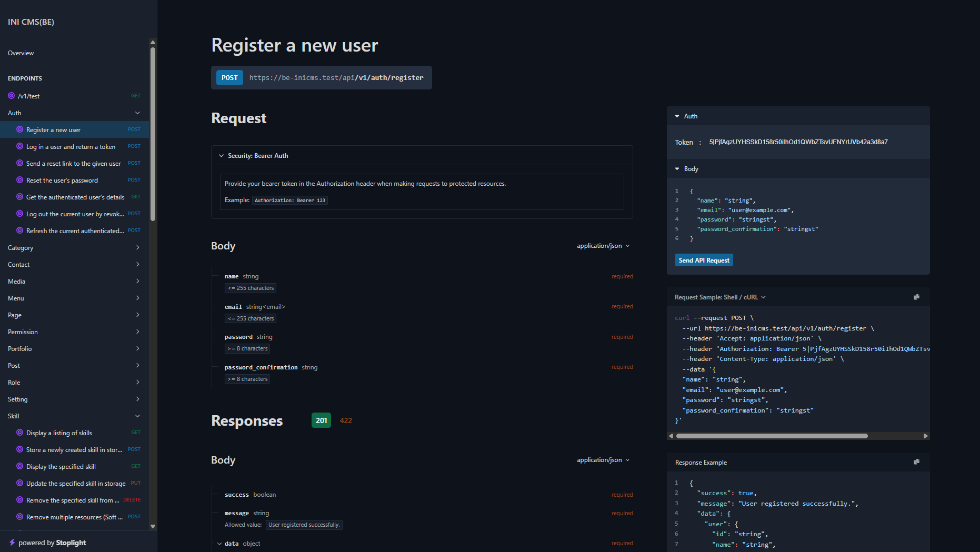Open the Overview page
Viewport: 980px width, 552px height.
click(x=21, y=53)
